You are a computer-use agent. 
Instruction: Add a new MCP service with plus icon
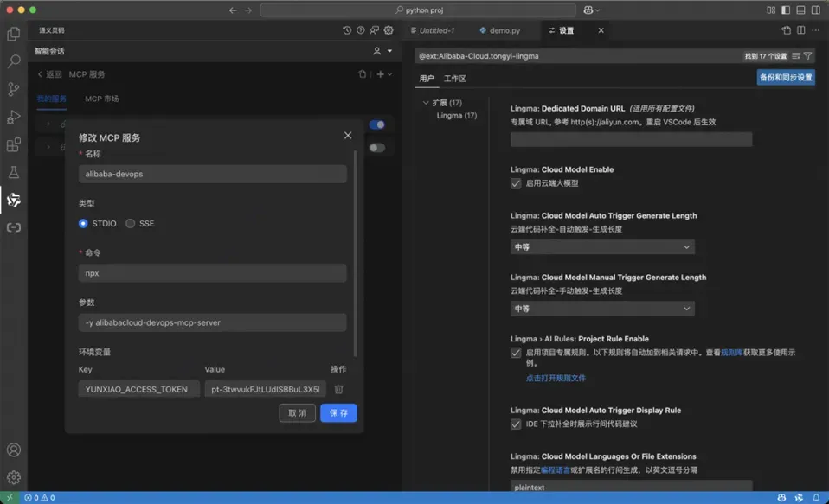pyautogui.click(x=380, y=74)
